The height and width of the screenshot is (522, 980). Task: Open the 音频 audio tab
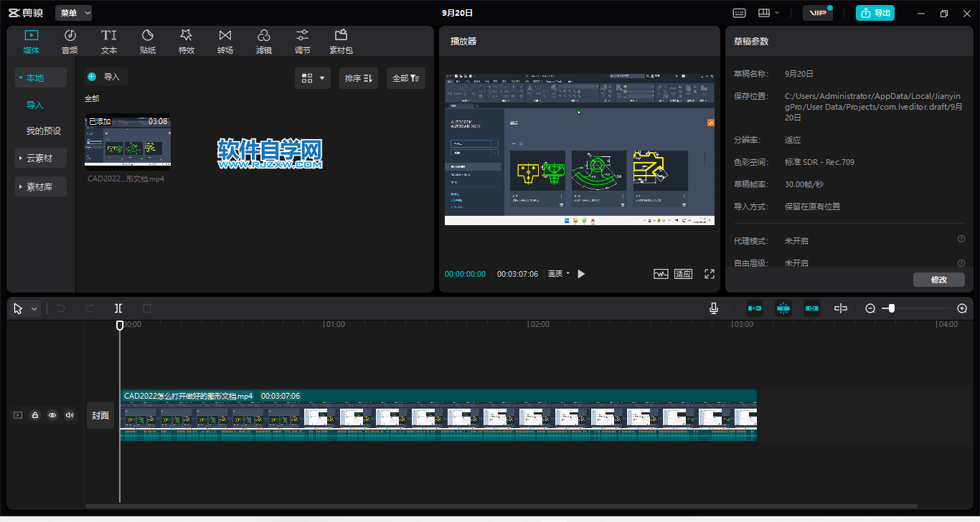tap(70, 42)
